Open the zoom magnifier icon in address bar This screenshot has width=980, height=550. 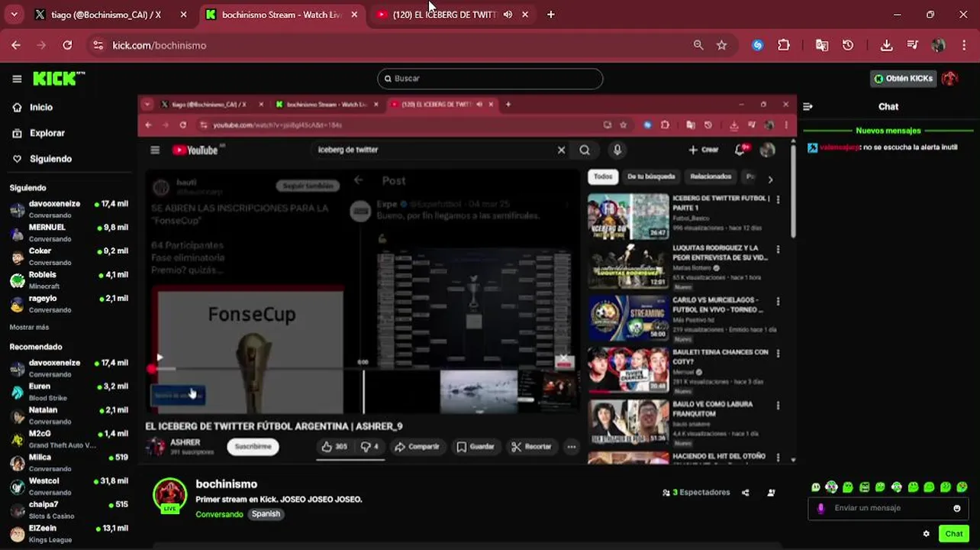pos(698,45)
